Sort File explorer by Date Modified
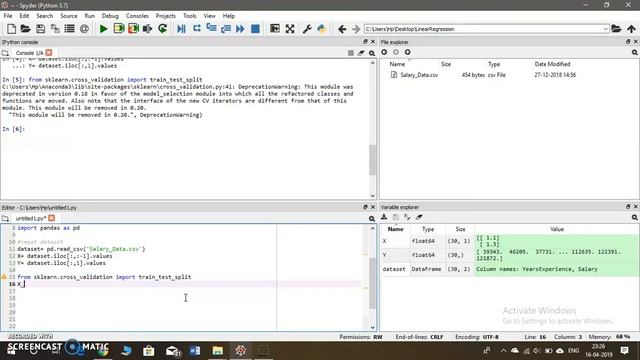The width and height of the screenshot is (640, 360). click(x=552, y=64)
